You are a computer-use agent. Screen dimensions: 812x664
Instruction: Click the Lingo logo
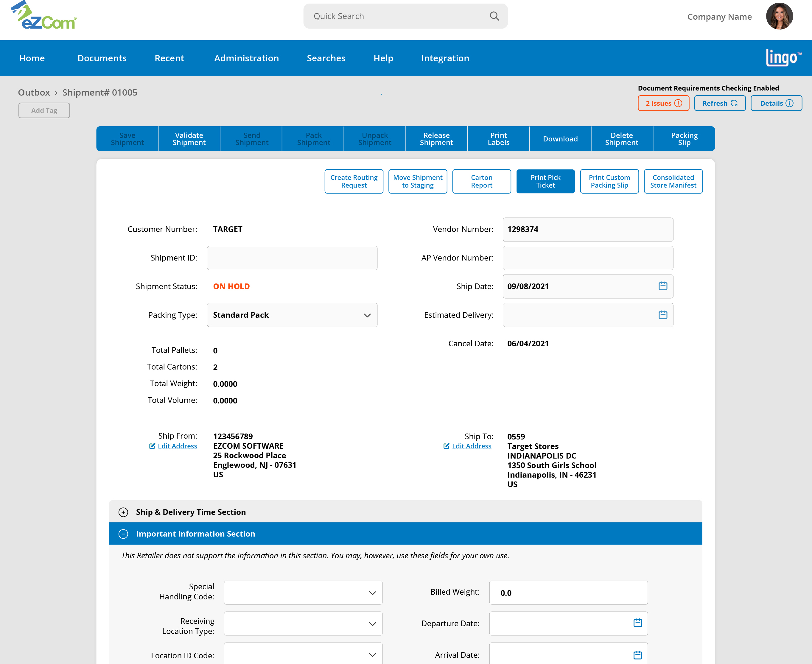coord(783,58)
